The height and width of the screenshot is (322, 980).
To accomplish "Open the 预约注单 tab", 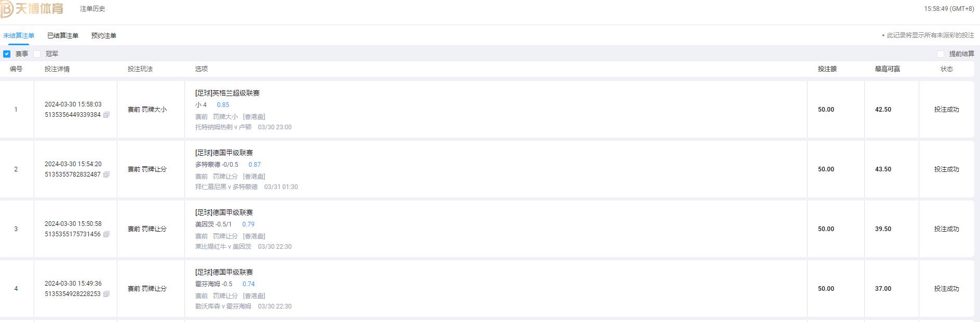I will coord(104,36).
